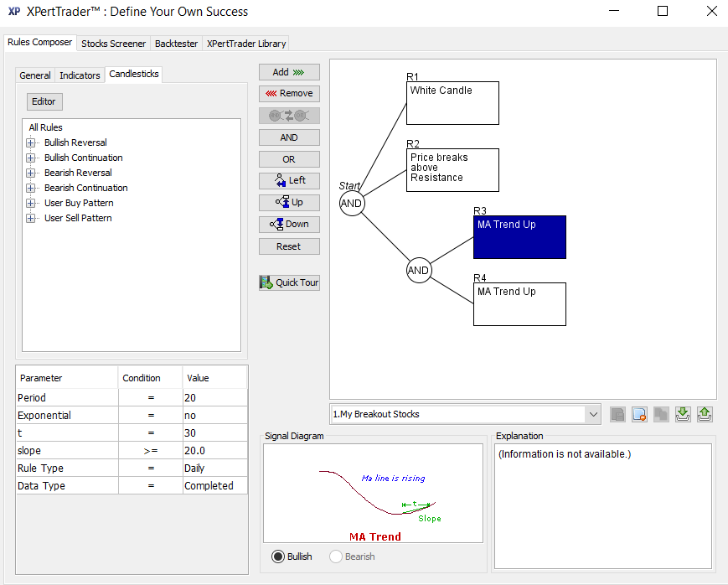Select the R2 Price breaks above Resistance box

(x=452, y=170)
